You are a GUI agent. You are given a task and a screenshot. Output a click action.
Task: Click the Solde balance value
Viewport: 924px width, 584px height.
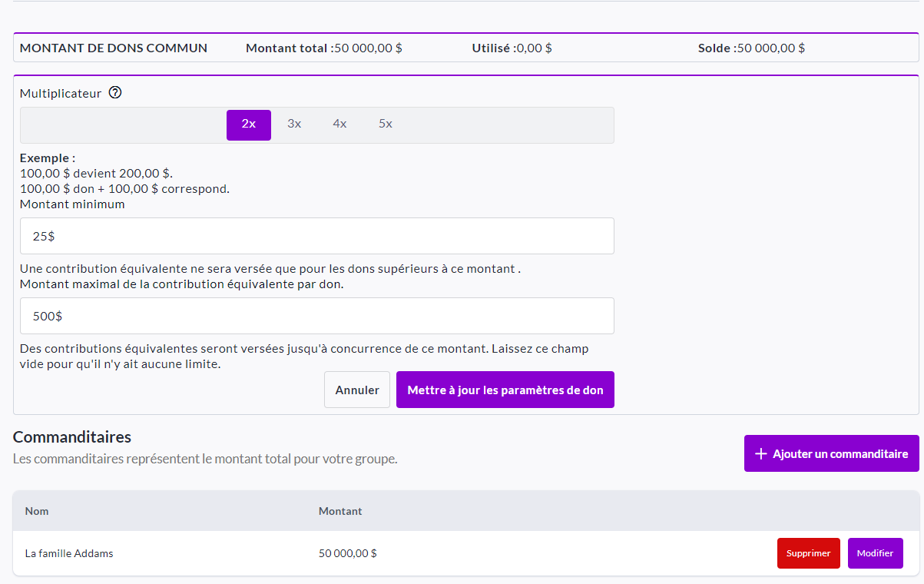770,48
